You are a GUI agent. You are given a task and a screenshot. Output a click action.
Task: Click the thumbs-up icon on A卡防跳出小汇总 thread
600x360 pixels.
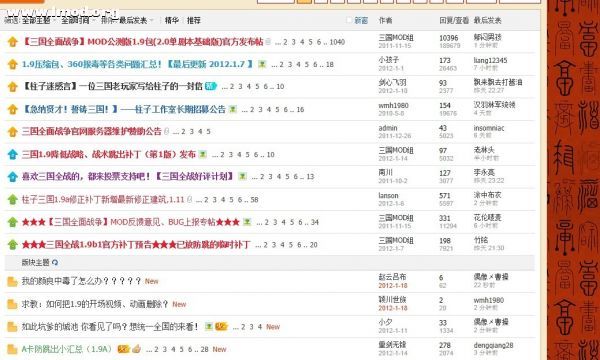point(137,349)
